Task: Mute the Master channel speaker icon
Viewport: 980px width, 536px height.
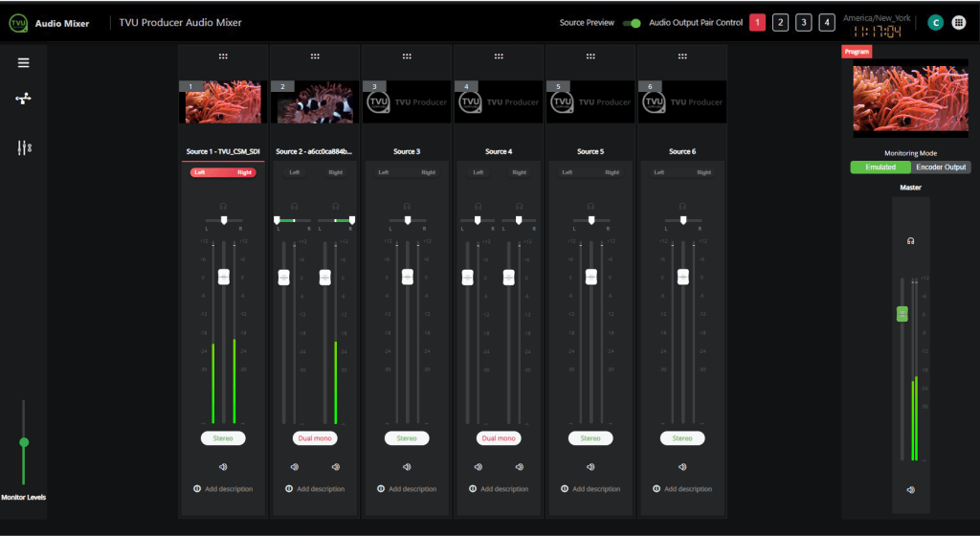Action: [910, 490]
